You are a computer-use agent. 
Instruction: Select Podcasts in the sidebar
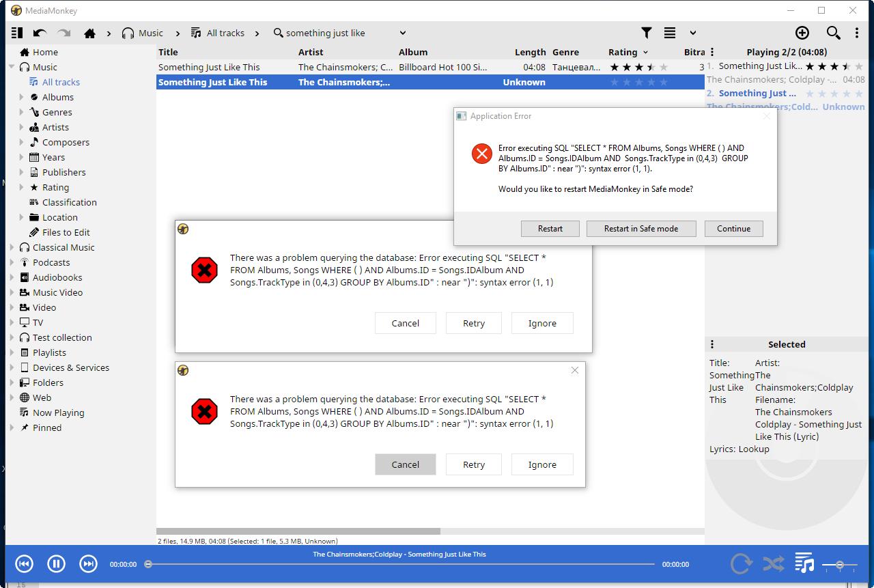pyautogui.click(x=51, y=262)
